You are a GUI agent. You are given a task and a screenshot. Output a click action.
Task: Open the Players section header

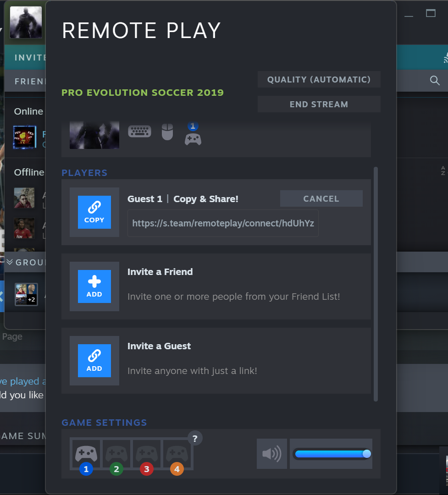[84, 173]
